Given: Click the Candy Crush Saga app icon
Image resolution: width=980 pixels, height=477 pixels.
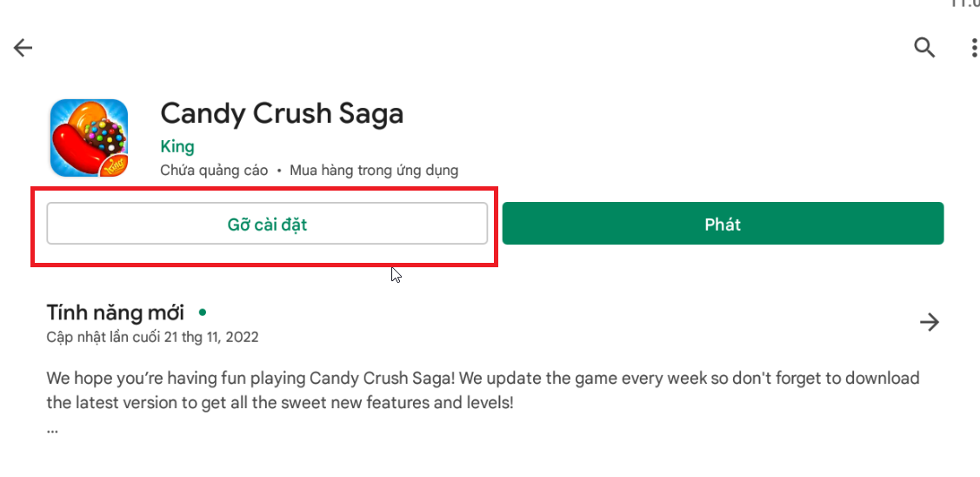Looking at the screenshot, I should (x=89, y=137).
